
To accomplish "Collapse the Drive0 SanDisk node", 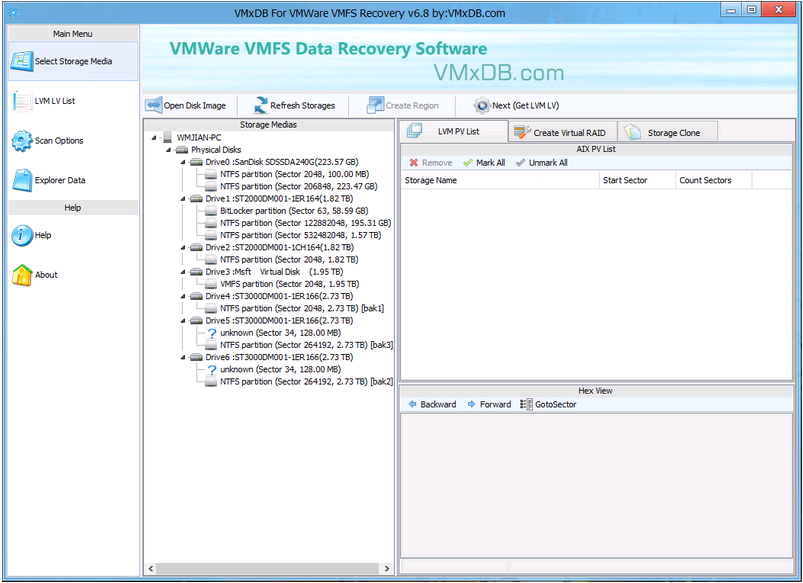I will (x=183, y=162).
